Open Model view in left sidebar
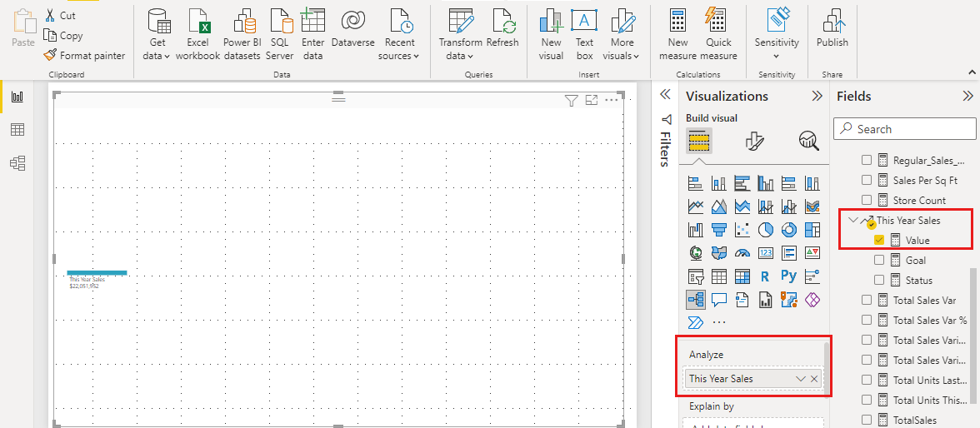The height and width of the screenshot is (428, 980). [x=17, y=164]
